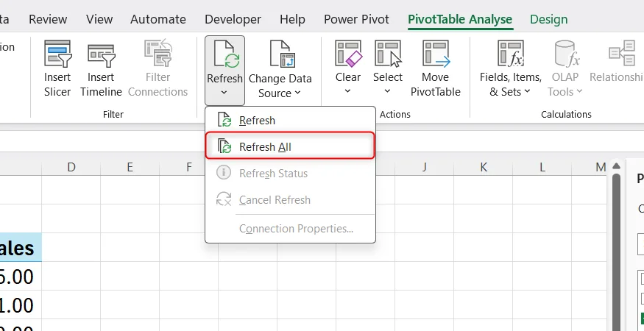Click the vertical scrollbar up arrow
This screenshot has width=644, height=331.
[615, 166]
